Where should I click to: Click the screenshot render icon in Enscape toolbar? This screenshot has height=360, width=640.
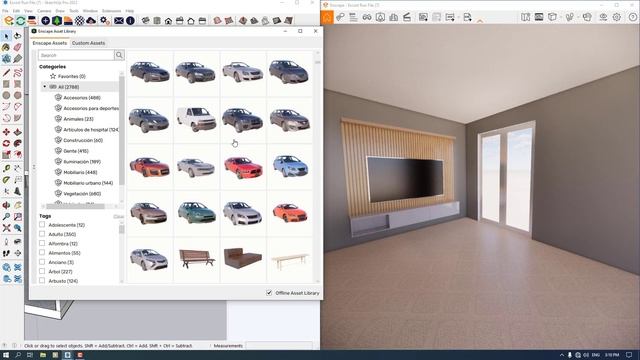point(423,17)
